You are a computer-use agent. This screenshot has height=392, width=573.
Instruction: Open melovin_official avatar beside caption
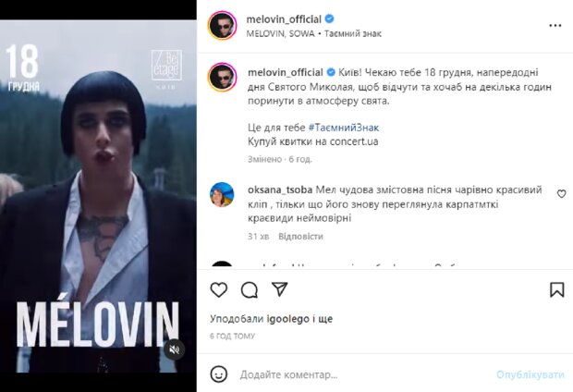tap(222, 77)
